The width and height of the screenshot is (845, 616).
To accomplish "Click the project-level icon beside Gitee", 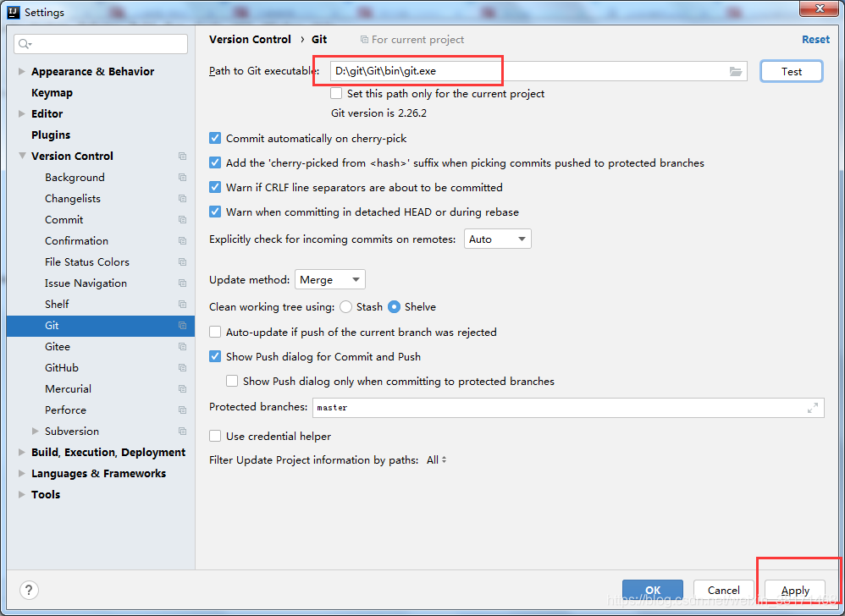I will [x=182, y=347].
